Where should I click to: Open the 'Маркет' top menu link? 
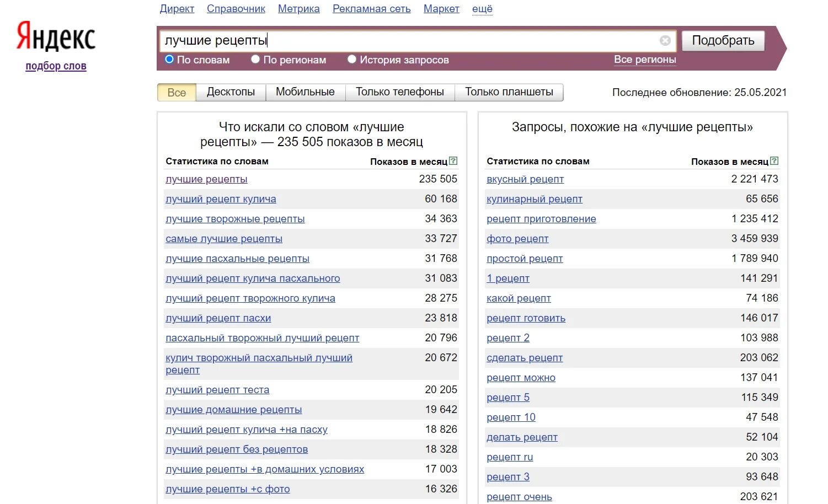tap(441, 9)
